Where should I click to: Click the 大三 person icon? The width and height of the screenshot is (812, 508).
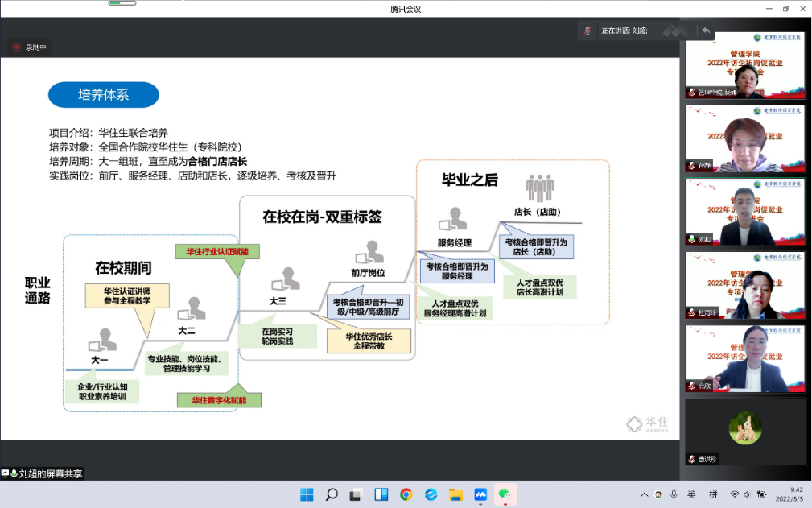pyautogui.click(x=286, y=279)
